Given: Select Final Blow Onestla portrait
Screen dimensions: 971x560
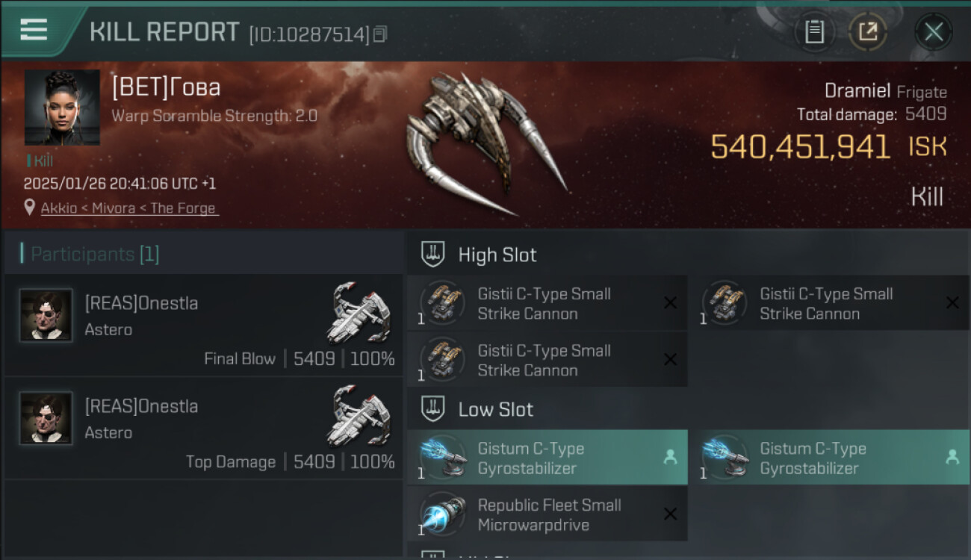Looking at the screenshot, I should (46, 316).
